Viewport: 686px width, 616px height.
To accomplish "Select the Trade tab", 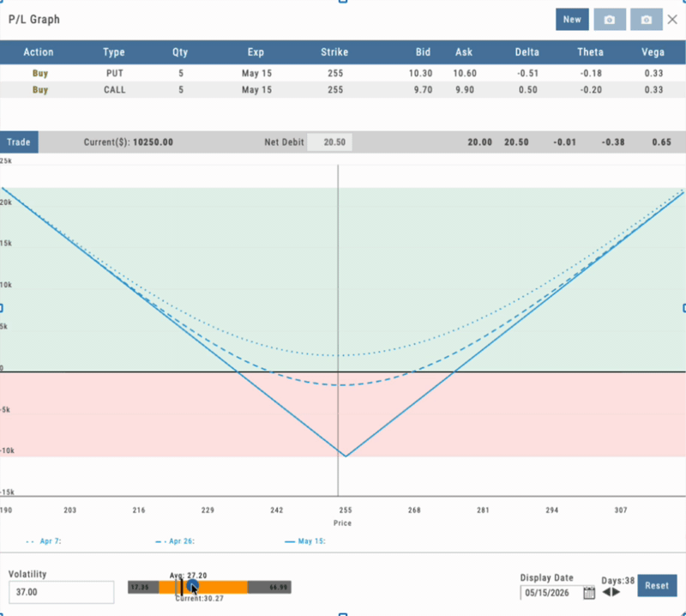I will point(18,142).
